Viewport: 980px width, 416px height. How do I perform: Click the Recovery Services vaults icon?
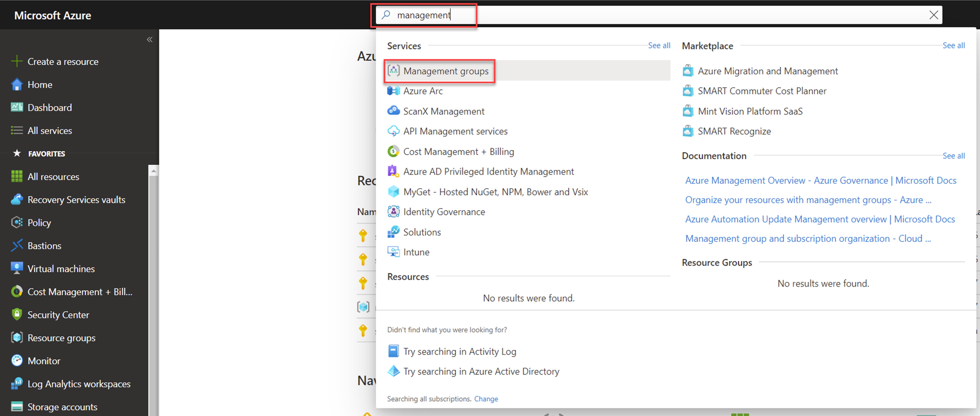(x=17, y=199)
